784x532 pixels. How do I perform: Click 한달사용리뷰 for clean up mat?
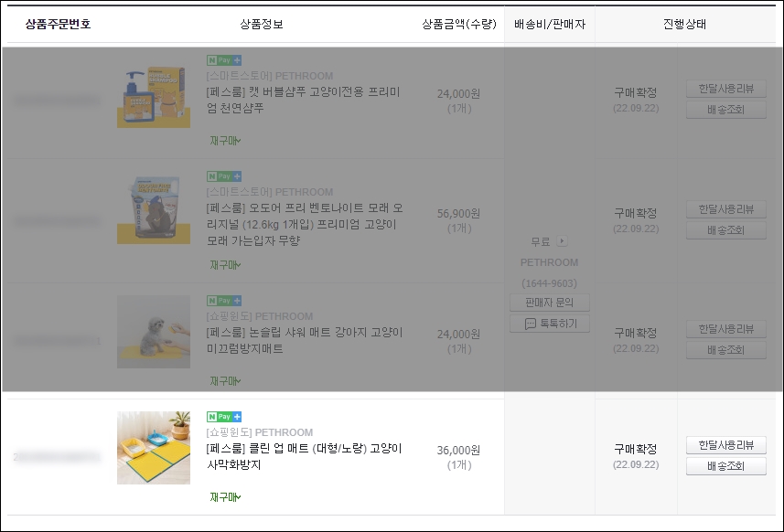point(726,445)
